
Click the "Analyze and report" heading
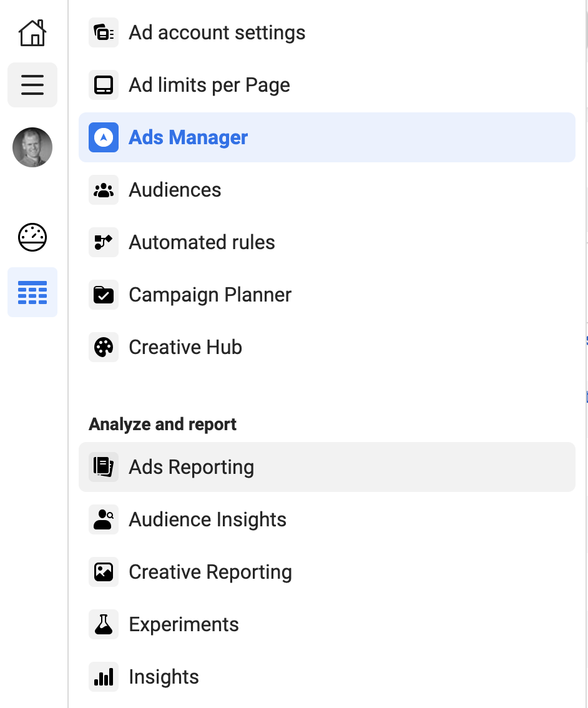162,425
